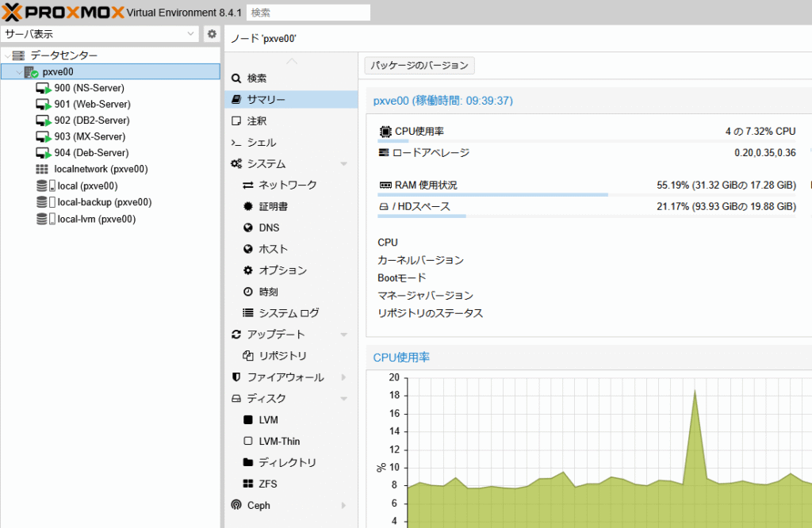This screenshot has width=812, height=528.
Task: Open the オプション menu item
Action: point(292,270)
